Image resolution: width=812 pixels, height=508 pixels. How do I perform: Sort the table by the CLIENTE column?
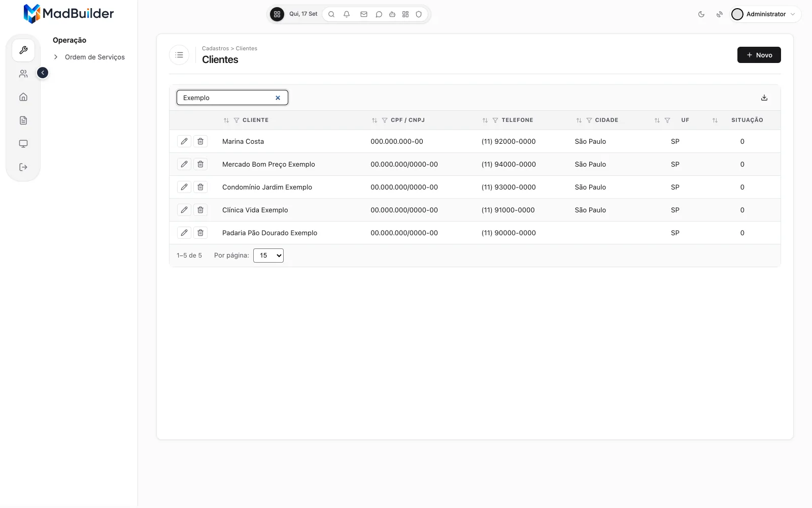click(x=226, y=120)
